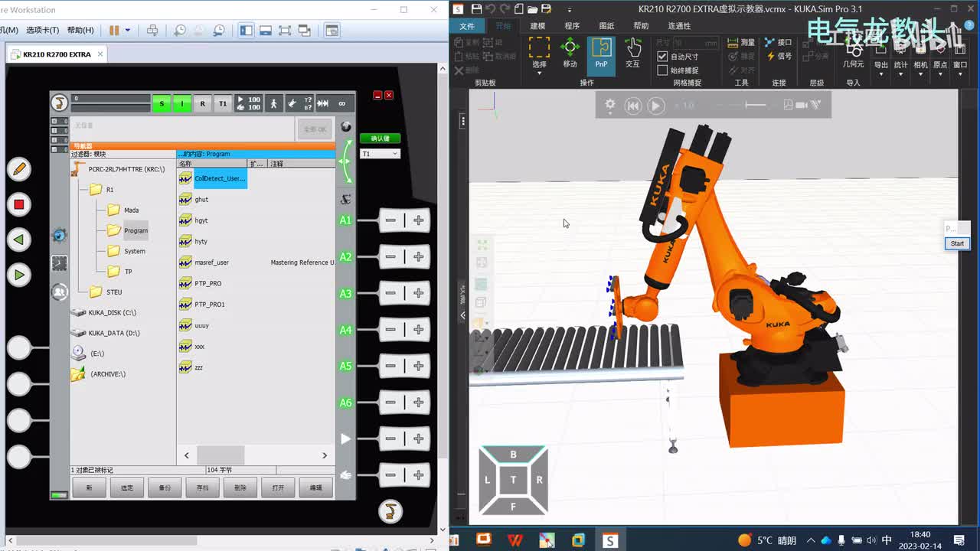Switch to the Modeling ribbon tab
The image size is (980, 551).
(538, 26)
